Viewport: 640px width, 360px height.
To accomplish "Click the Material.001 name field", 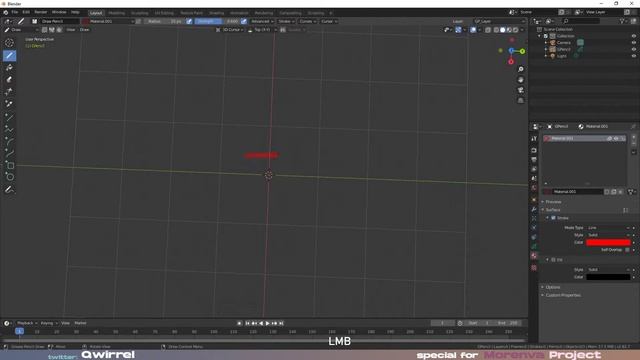I will [578, 191].
